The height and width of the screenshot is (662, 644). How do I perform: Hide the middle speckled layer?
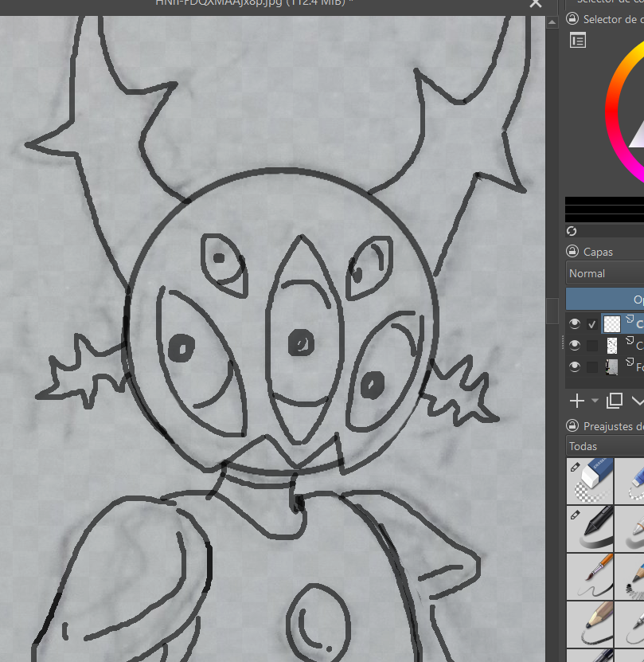click(x=575, y=346)
